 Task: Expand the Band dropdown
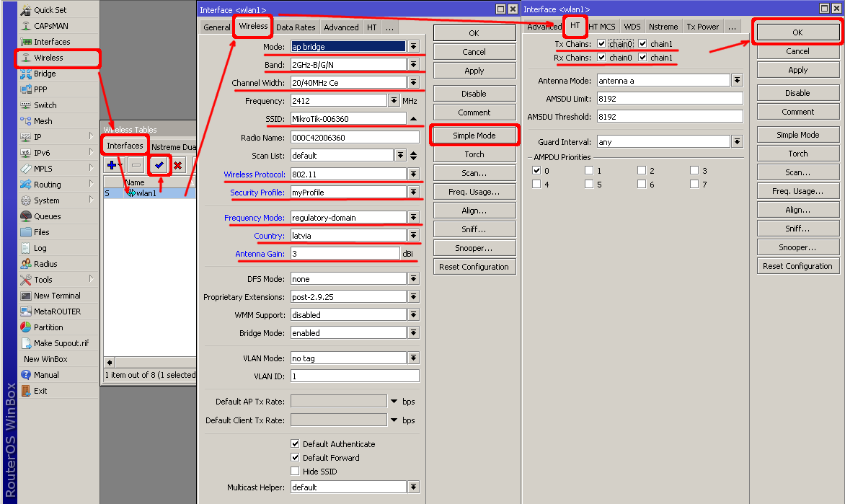(x=413, y=65)
